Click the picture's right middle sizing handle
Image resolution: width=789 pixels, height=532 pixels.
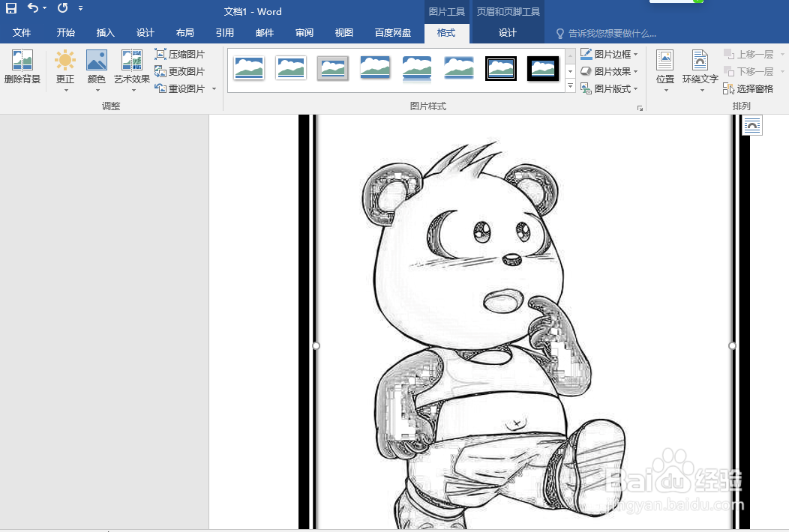click(732, 345)
